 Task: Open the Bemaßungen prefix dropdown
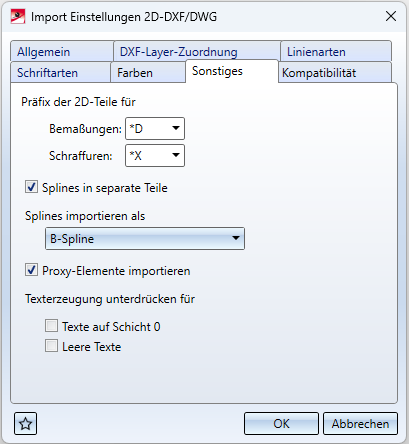[x=155, y=128]
